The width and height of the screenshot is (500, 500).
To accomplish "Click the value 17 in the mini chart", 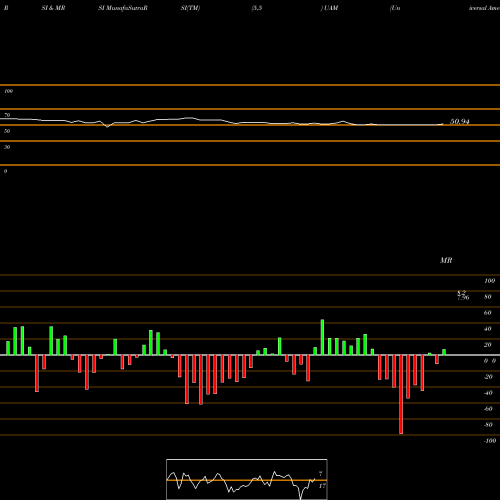I will 322,486.
